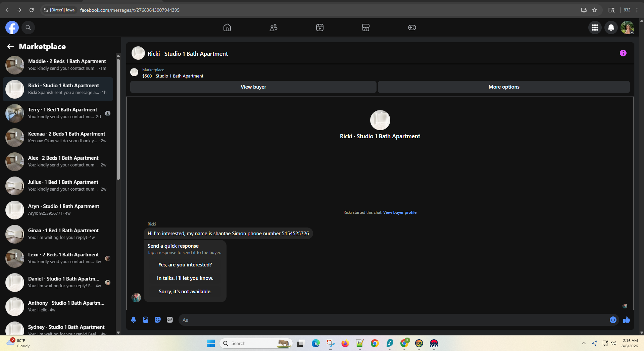Bookmark the page with the star icon

click(595, 10)
